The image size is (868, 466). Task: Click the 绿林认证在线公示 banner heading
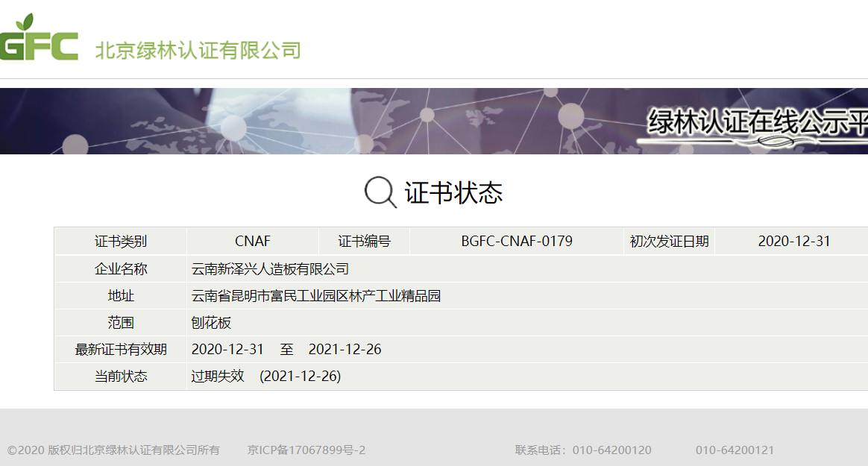pos(758,122)
